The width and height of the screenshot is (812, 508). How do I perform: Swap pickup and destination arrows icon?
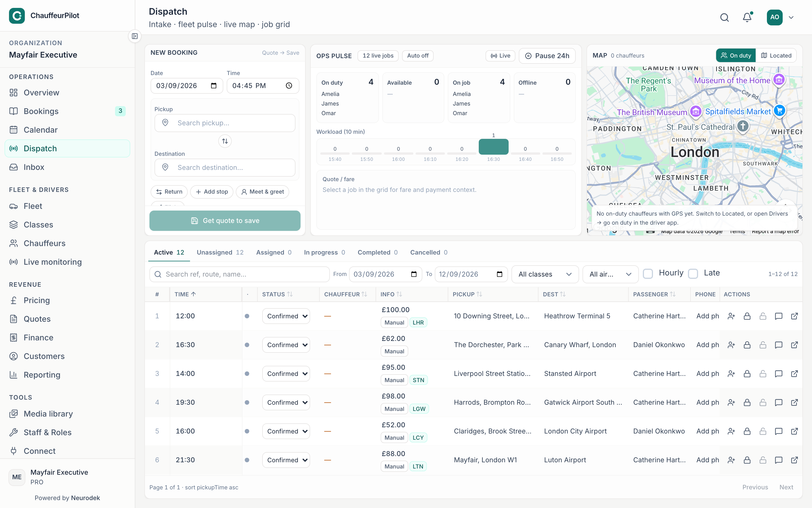click(x=225, y=141)
